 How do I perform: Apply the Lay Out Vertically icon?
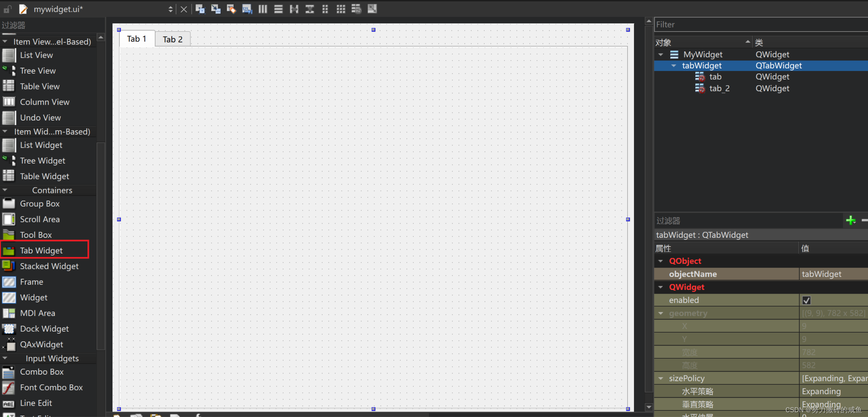278,9
